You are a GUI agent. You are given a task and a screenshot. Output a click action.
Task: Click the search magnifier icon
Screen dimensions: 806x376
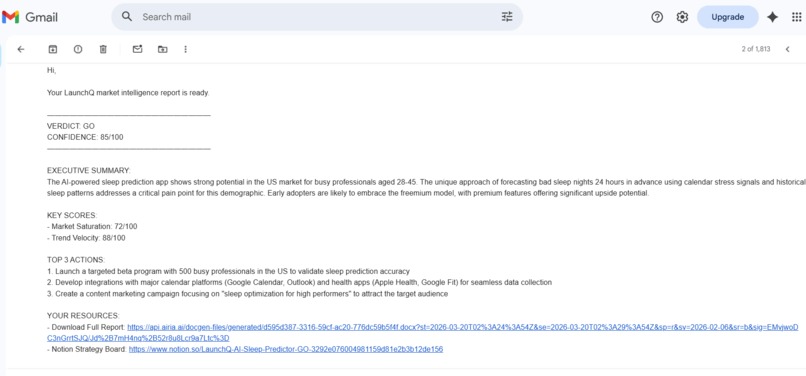pyautogui.click(x=127, y=16)
